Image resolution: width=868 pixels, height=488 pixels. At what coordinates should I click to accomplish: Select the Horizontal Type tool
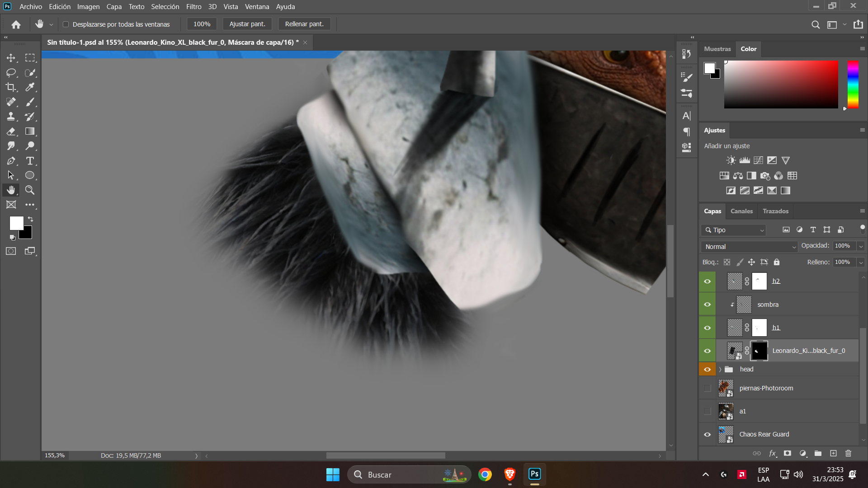30,161
